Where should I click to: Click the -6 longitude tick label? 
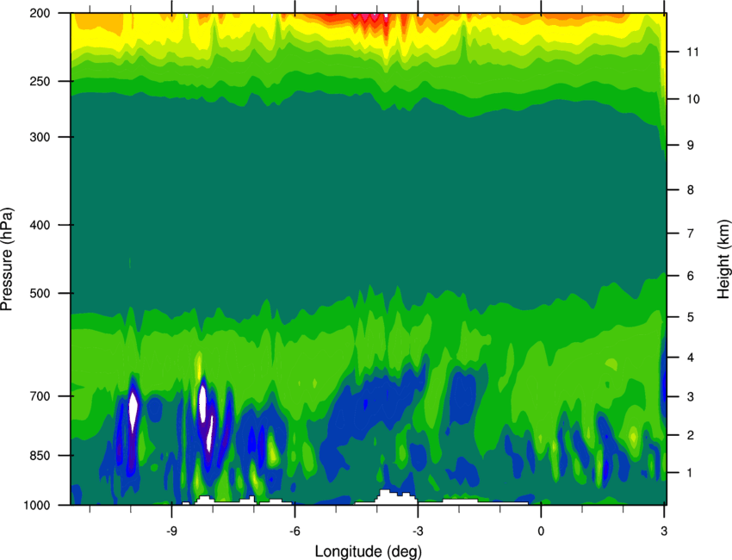coord(295,531)
